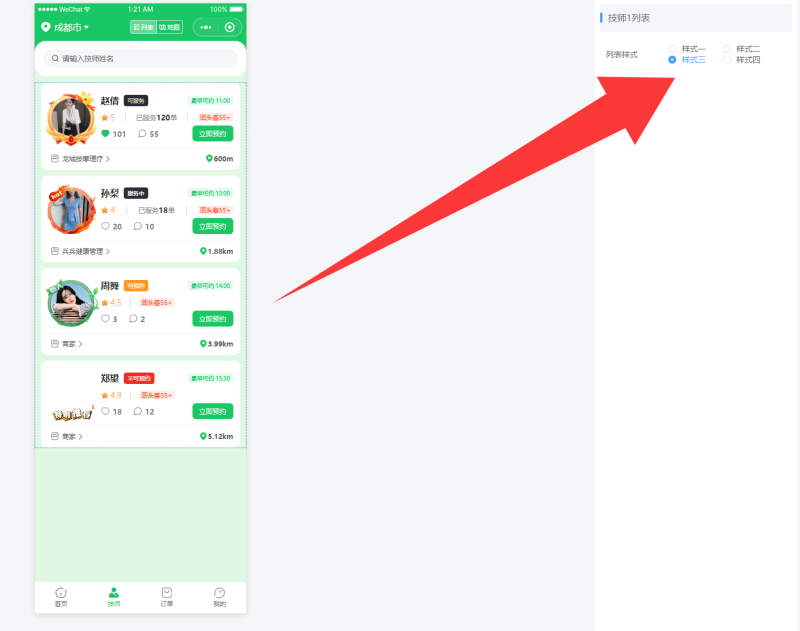Screen dimensions: 800x631
Task: Click the heart icon on 赵倩's card
Action: pyautogui.click(x=105, y=134)
